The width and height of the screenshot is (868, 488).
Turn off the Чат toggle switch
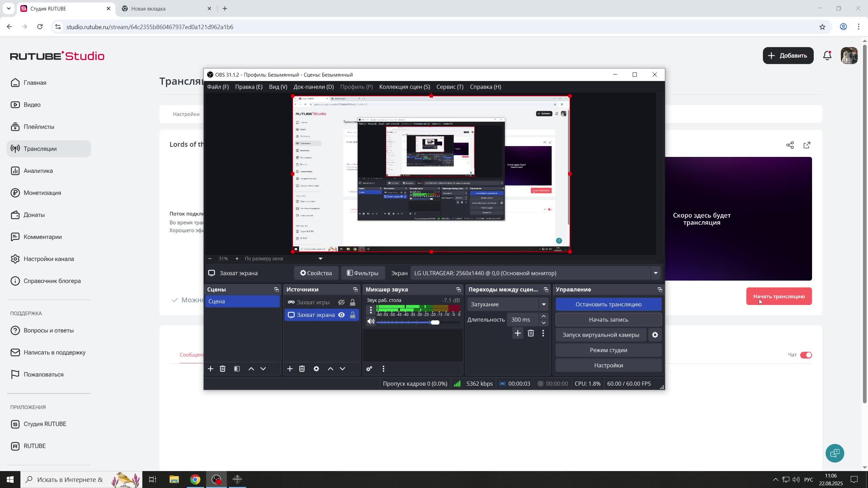806,355
